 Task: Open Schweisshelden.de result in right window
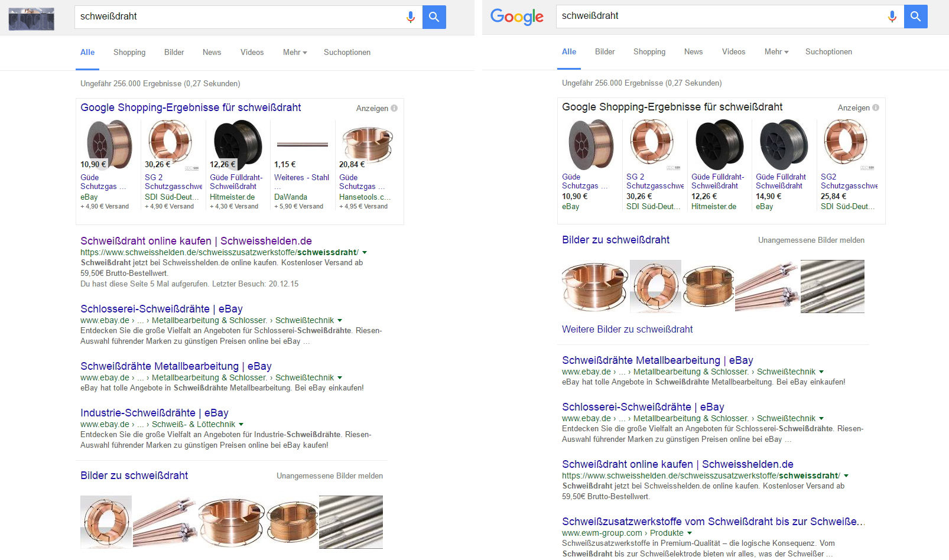click(x=678, y=464)
